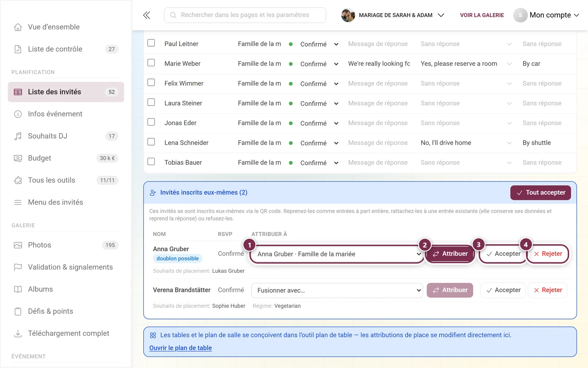Click the Tous les outils puzzle icon
This screenshot has height=368, width=588.
(x=18, y=180)
